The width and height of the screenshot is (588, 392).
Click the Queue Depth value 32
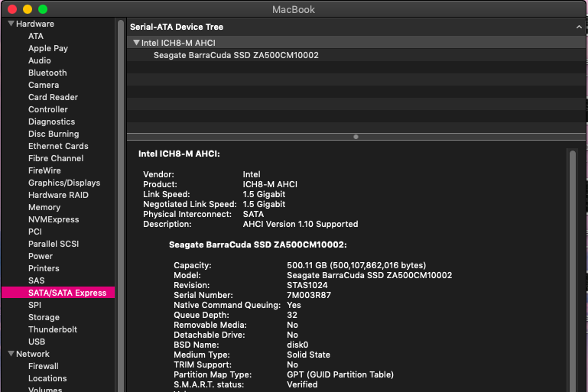(x=292, y=315)
